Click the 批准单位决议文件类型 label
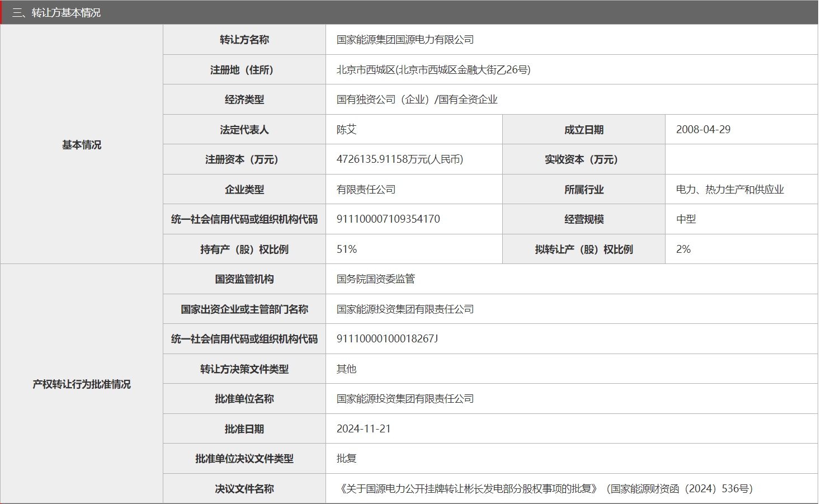This screenshot has width=821, height=504. [x=244, y=459]
